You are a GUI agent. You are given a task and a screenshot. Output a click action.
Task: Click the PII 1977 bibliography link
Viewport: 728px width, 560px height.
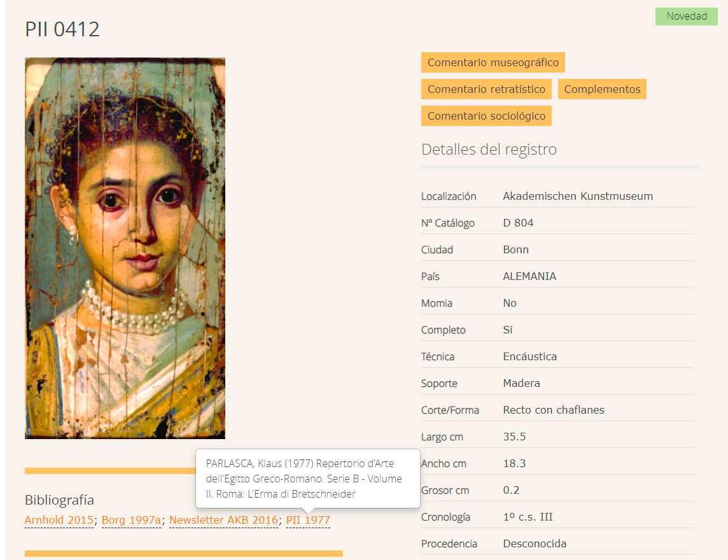(x=308, y=521)
